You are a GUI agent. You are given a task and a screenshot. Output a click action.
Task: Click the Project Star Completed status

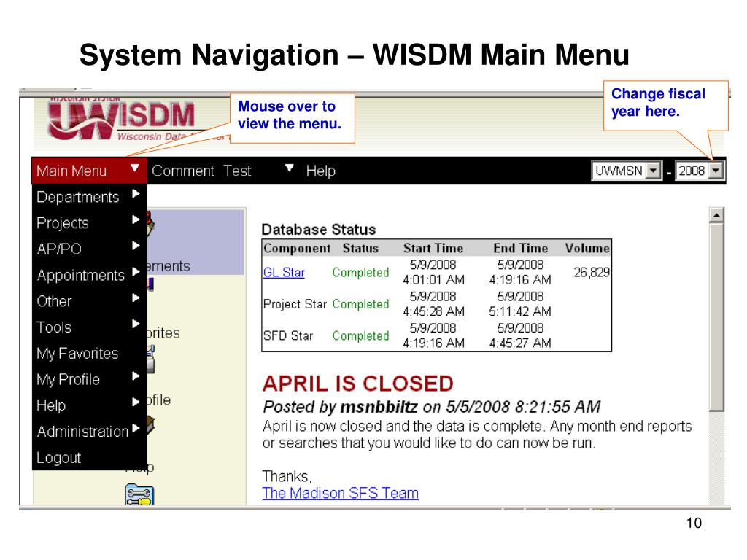360,304
